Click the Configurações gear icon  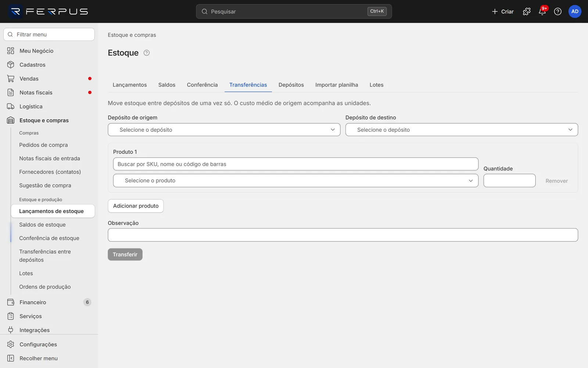coord(11,344)
